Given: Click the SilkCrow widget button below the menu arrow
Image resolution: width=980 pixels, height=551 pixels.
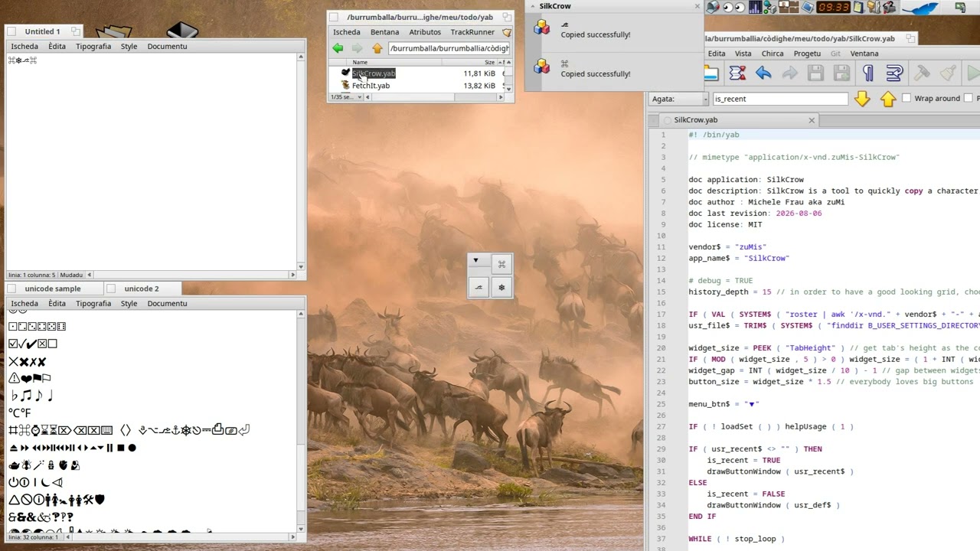Looking at the screenshot, I should pos(479,288).
